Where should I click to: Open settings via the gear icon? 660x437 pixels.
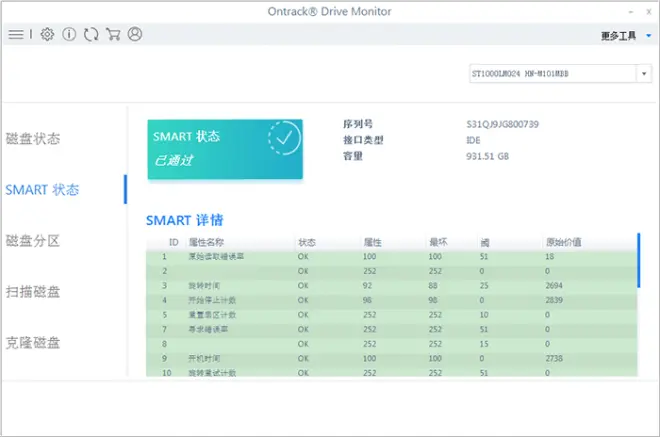click(47, 34)
